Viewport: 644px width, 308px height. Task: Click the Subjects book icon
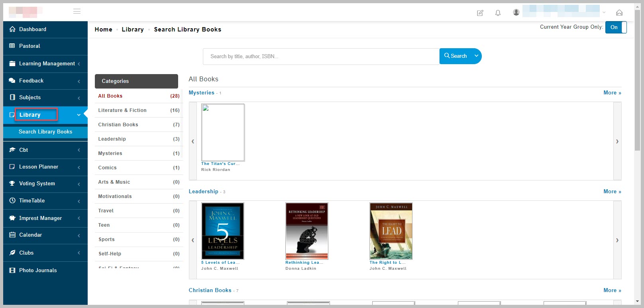12,97
